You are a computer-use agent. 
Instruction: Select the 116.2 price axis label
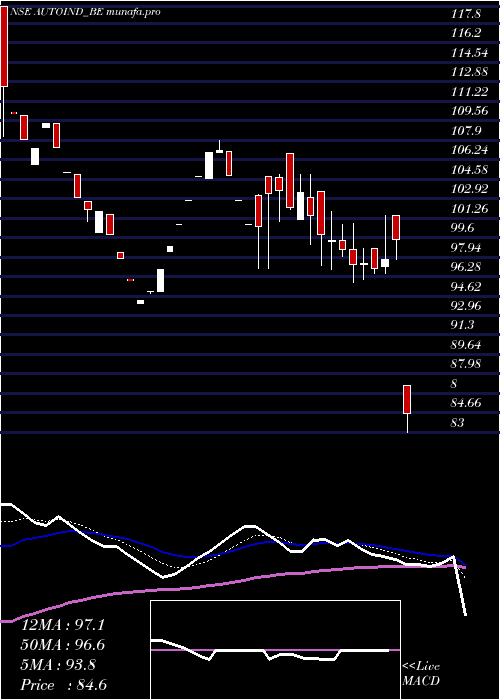coord(465,33)
